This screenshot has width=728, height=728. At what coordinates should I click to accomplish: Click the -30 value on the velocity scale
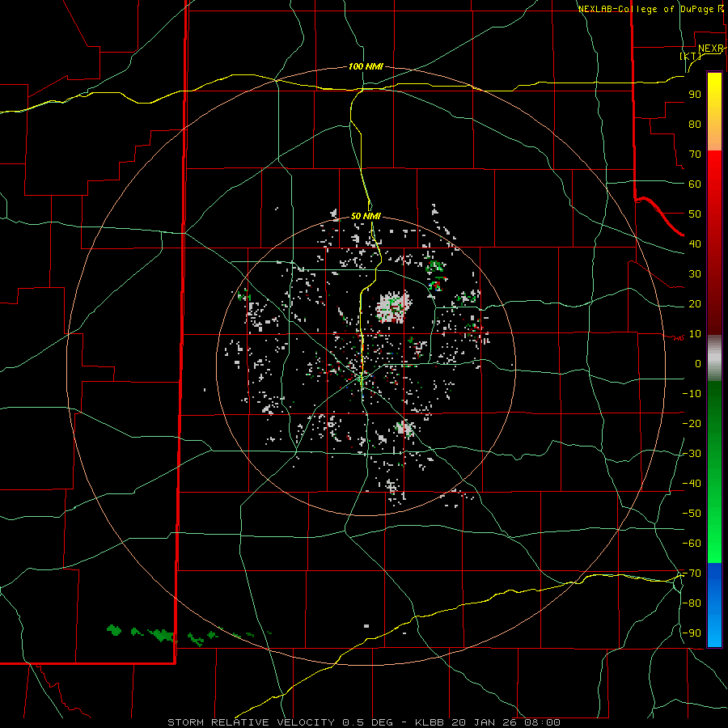coord(692,453)
